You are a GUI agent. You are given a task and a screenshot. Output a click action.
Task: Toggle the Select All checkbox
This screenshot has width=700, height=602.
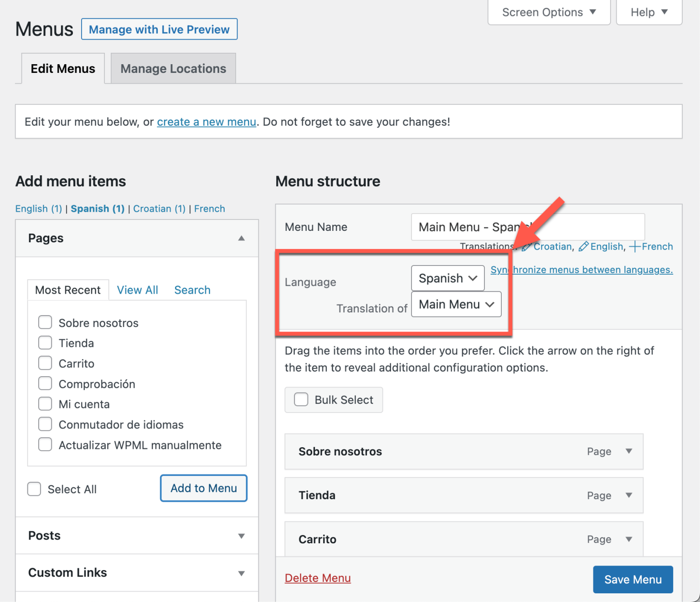34,489
